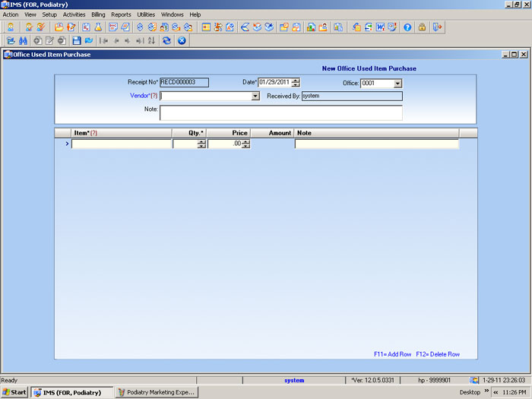Screen dimensions: 532x399
Task: Open the Activities menu
Action: coord(74,14)
